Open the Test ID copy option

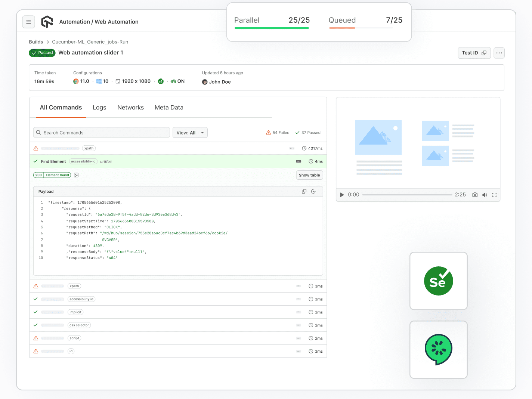(x=485, y=53)
